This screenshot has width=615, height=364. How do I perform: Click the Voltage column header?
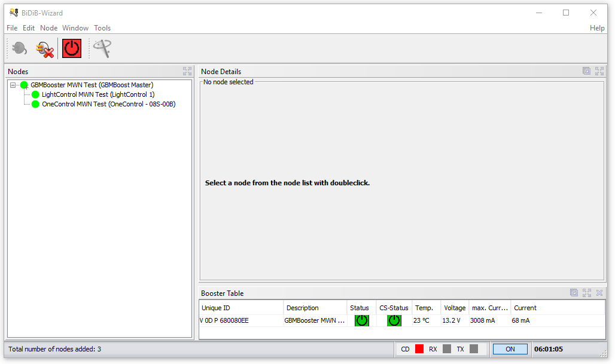pos(455,308)
